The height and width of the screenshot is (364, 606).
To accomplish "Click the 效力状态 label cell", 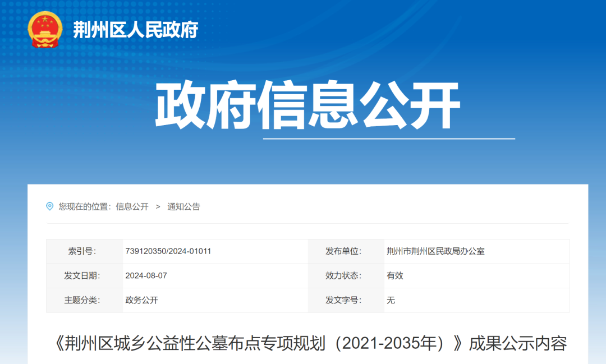I will point(343,275).
